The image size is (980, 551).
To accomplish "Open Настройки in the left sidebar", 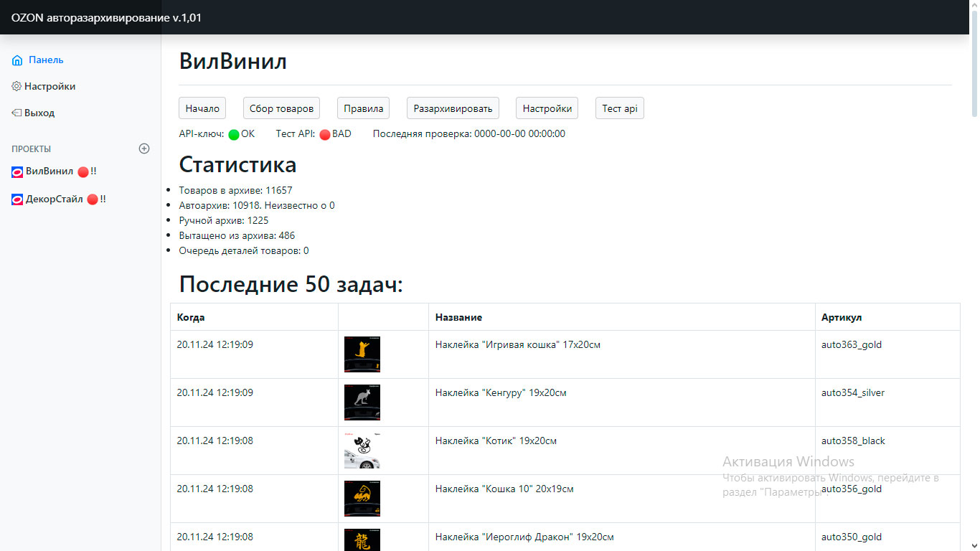I will click(50, 86).
